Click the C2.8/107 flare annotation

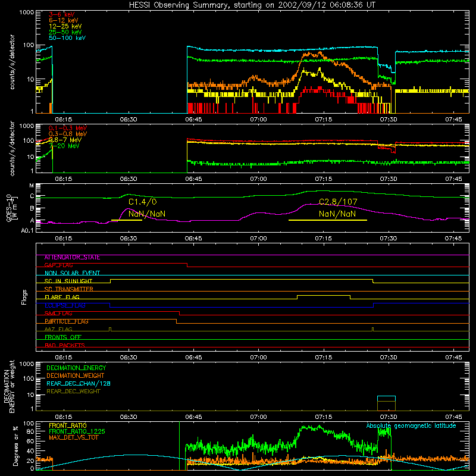(x=338, y=202)
